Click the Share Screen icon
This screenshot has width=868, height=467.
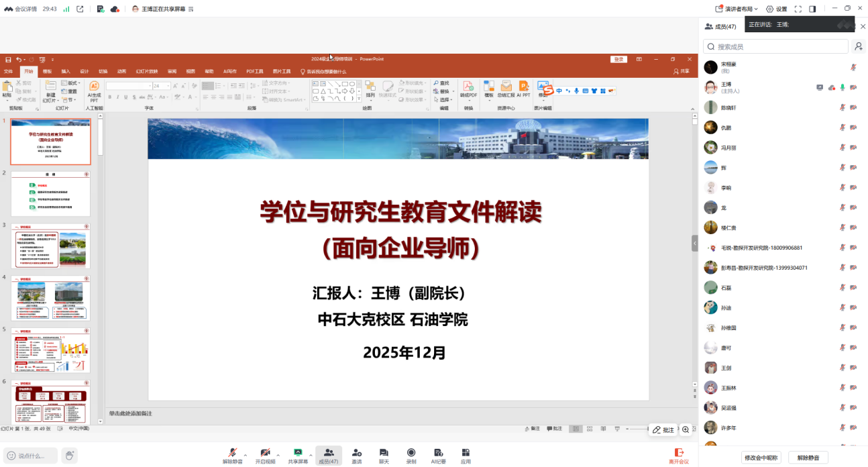298,454
